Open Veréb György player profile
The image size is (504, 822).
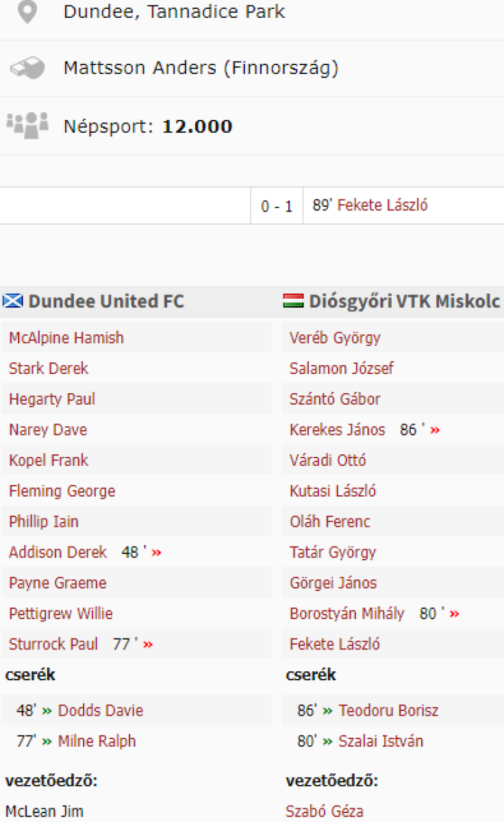click(x=335, y=338)
